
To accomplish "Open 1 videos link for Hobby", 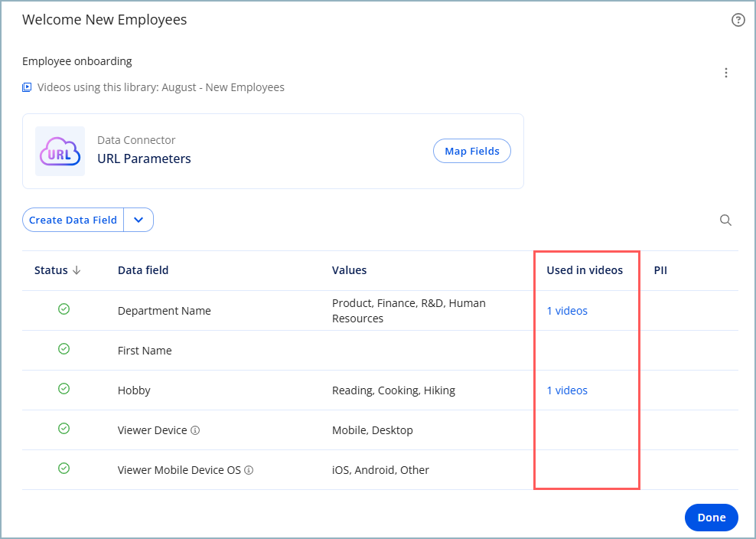I will [x=567, y=390].
